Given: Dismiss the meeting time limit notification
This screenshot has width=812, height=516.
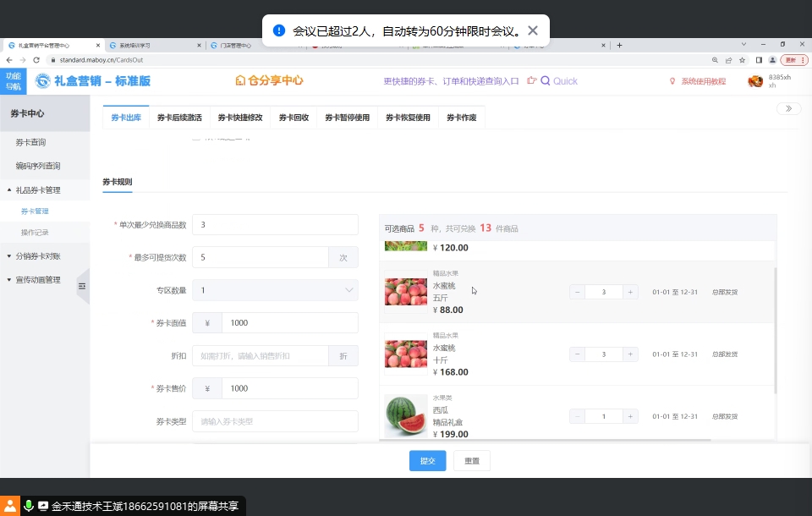Looking at the screenshot, I should click(532, 30).
